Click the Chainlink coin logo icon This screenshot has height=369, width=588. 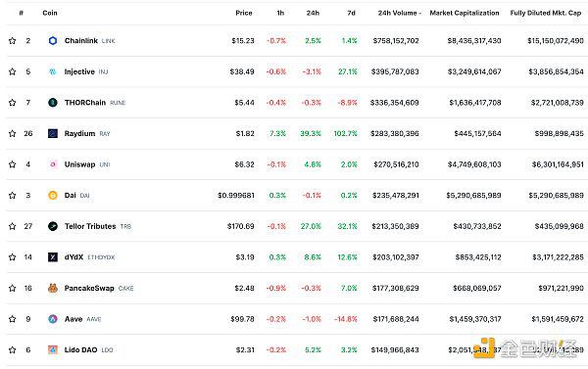pyautogui.click(x=53, y=40)
